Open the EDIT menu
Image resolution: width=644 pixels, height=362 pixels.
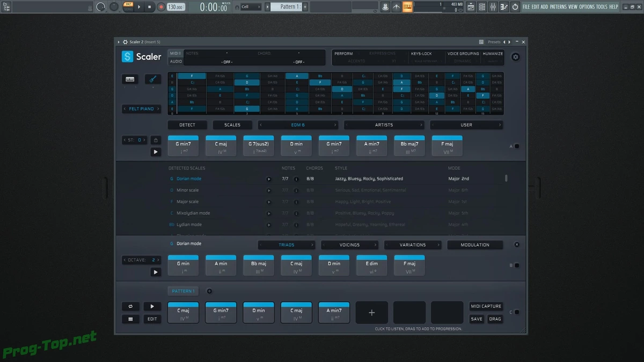pos(536,7)
